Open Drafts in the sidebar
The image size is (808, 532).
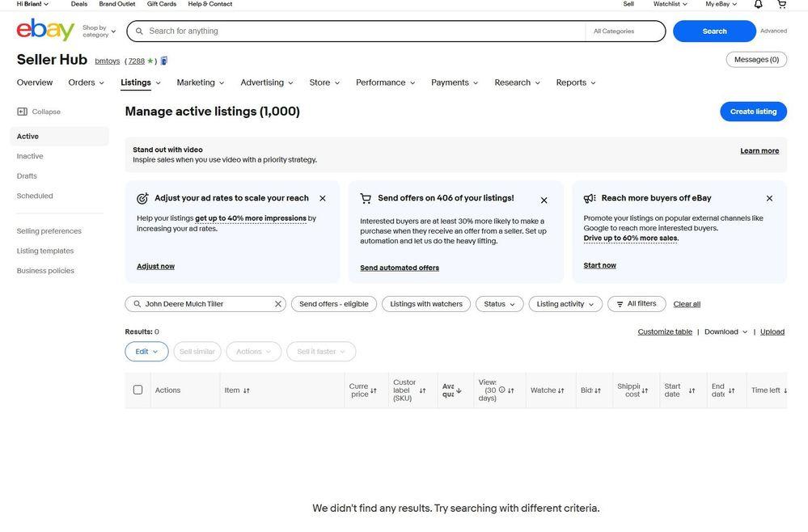point(27,176)
